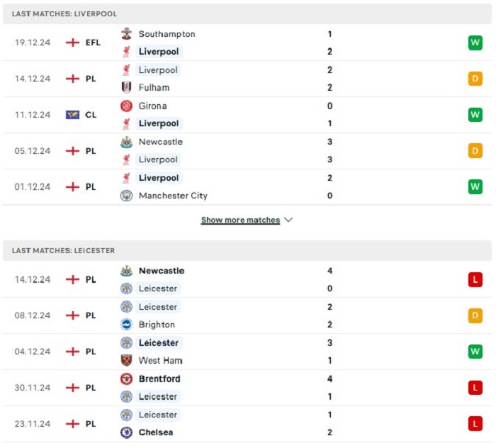
Task: Click the Southampton club crest
Action: click(x=126, y=34)
